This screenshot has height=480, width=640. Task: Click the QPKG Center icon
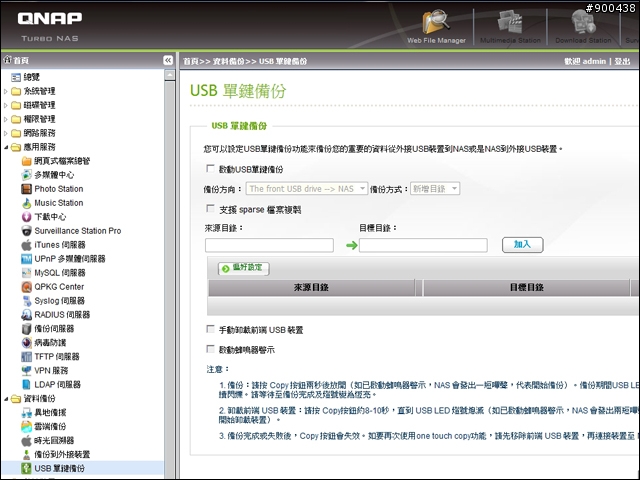(x=27, y=287)
